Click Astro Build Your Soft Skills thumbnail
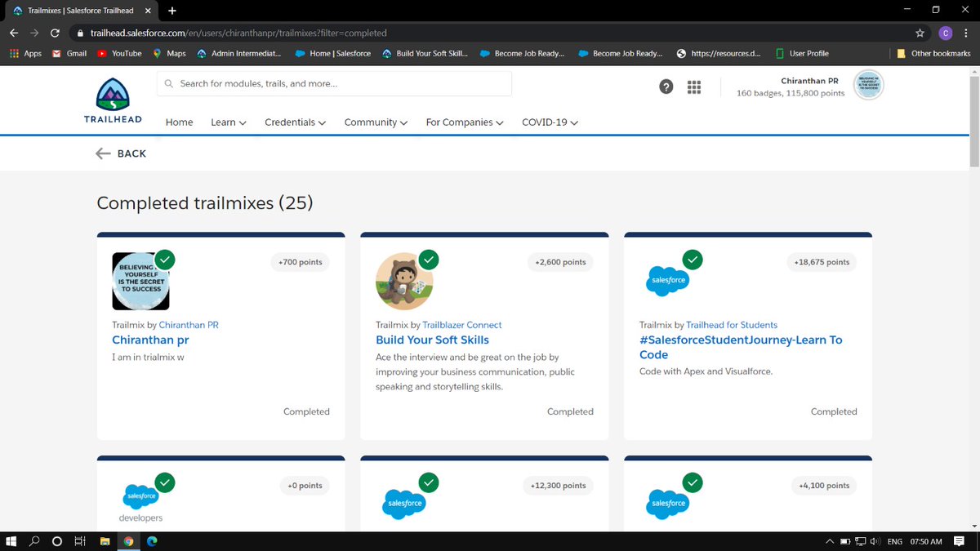The image size is (980, 551). tap(404, 282)
